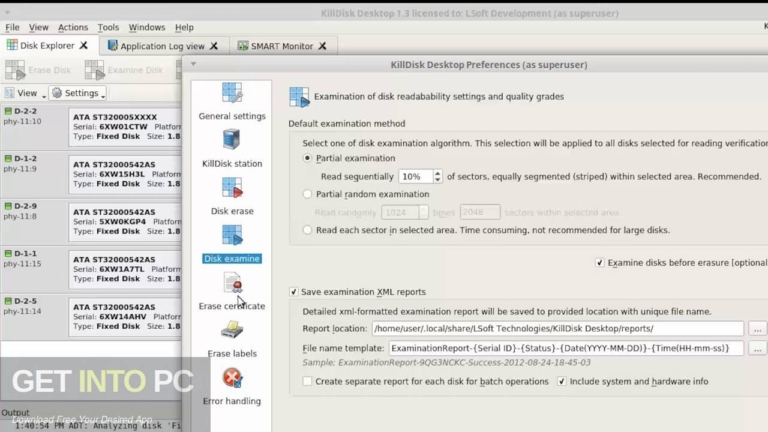Viewport: 768px width, 432px height.
Task: Click the Examine Disk toolbar icon
Action: (95, 70)
